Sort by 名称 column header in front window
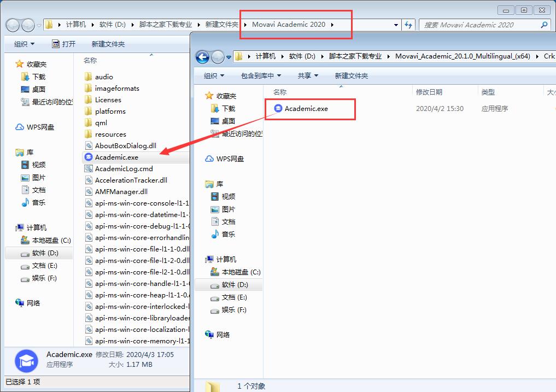This screenshot has height=392, width=556. [x=280, y=92]
